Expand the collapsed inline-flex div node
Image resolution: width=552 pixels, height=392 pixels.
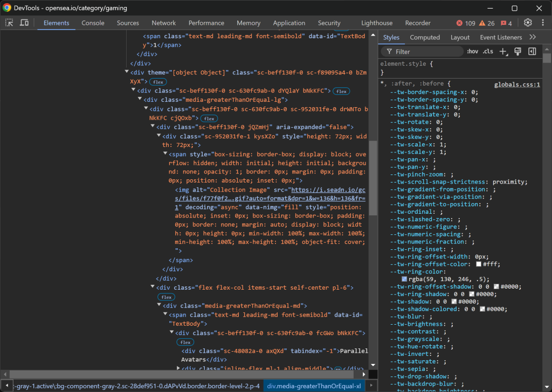(178, 368)
